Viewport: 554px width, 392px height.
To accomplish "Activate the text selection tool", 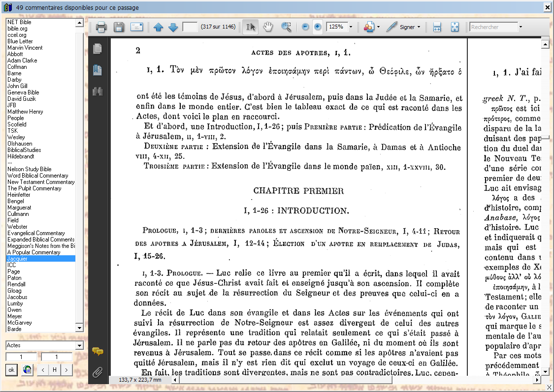I will pos(251,27).
